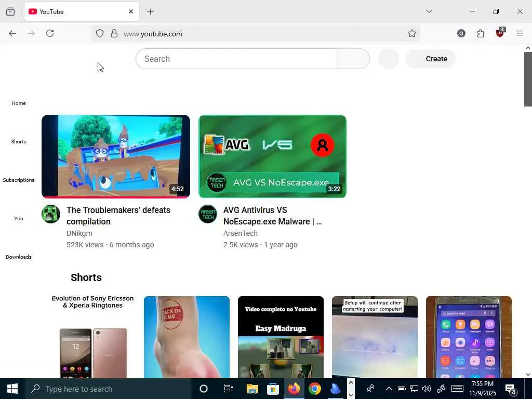Open the Sony Ericsson Xperia Ringtones short
Screen dimensions: 532x399
[x=92, y=337]
